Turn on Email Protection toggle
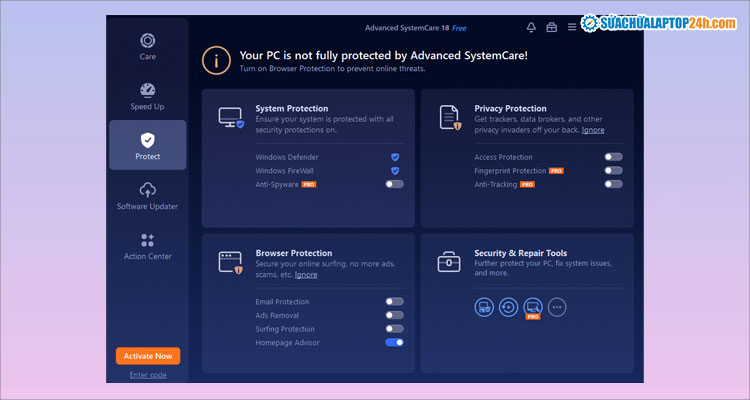This screenshot has width=750, height=400. click(395, 301)
